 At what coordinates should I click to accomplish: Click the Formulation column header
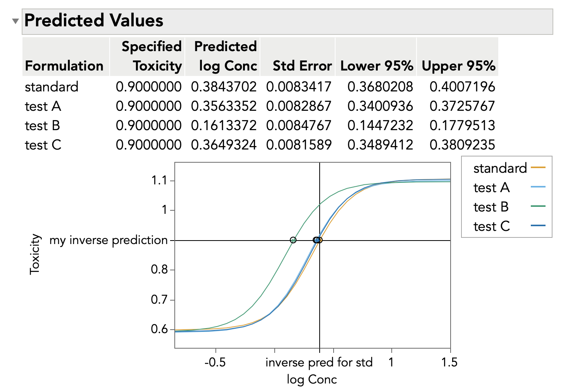[64, 66]
